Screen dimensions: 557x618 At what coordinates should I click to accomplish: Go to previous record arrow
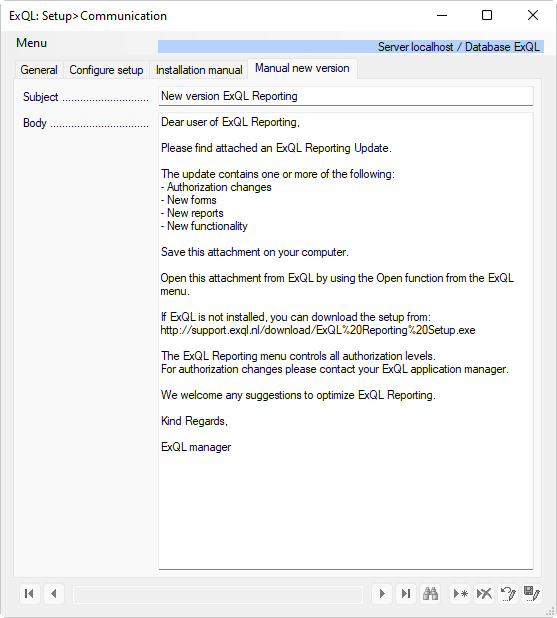pos(54,593)
